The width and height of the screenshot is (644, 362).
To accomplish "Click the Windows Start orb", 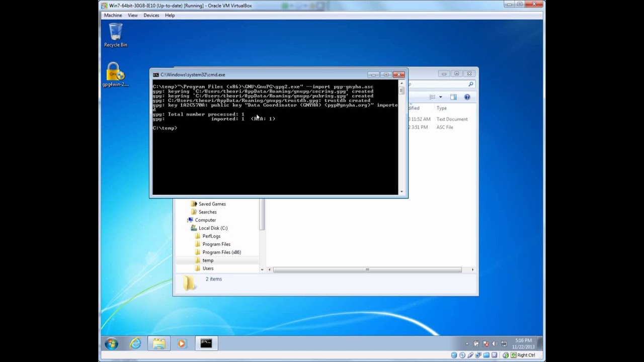I will (112, 343).
